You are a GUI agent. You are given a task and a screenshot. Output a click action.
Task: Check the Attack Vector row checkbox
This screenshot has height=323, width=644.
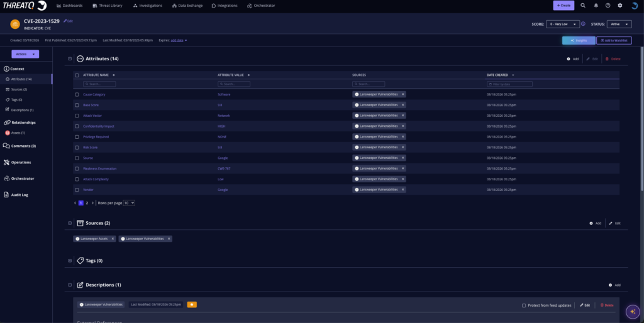tap(77, 116)
